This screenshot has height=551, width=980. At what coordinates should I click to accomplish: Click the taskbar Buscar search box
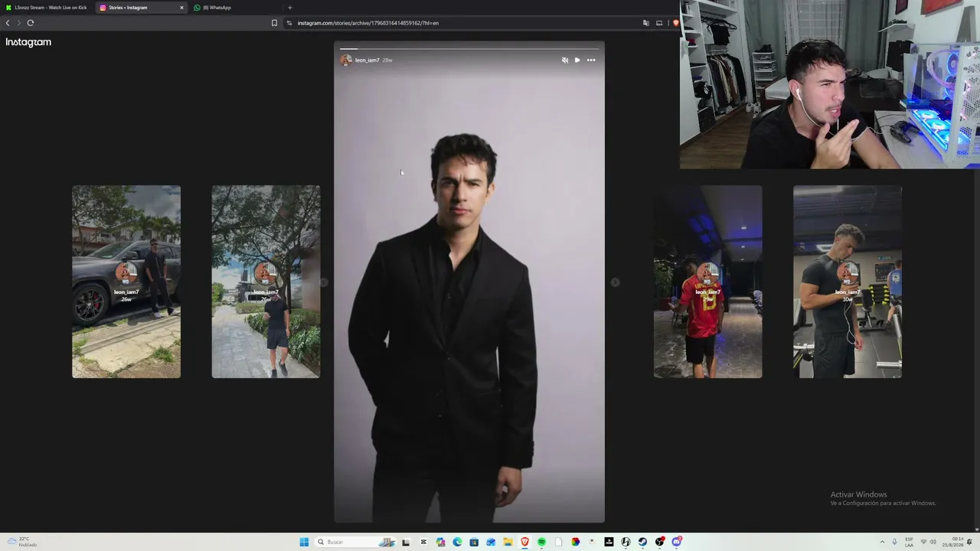(x=356, y=542)
